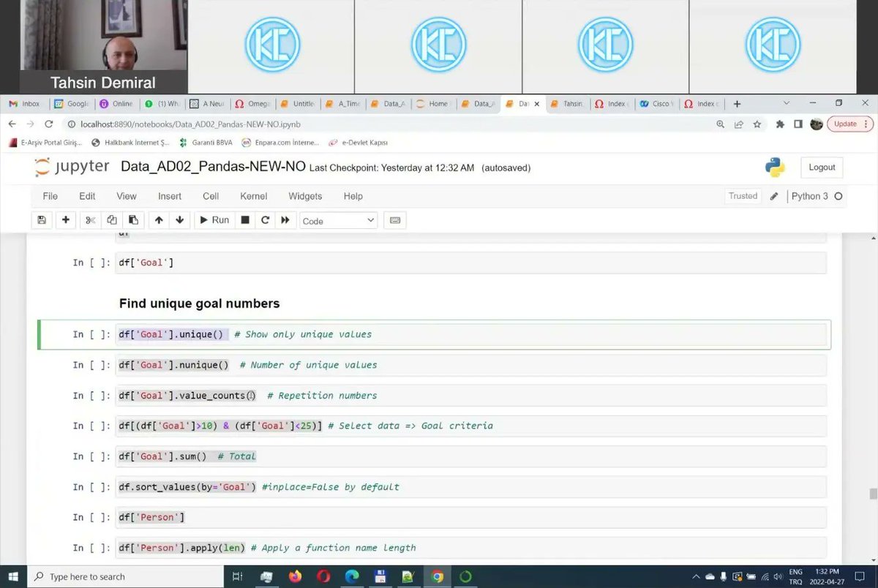This screenshot has width=878, height=588.
Task: Click the df['Goal'].nunique() code cell
Action: tap(470, 365)
